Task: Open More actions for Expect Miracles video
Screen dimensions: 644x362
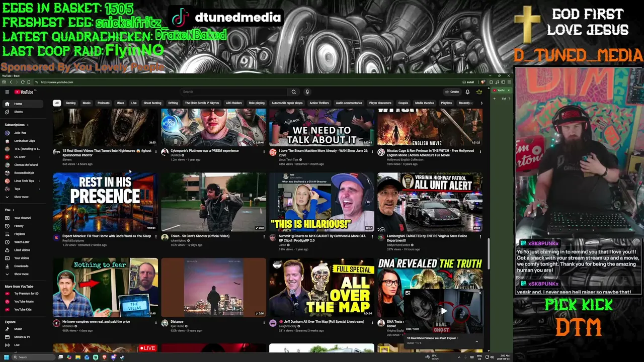Action: [155, 237]
